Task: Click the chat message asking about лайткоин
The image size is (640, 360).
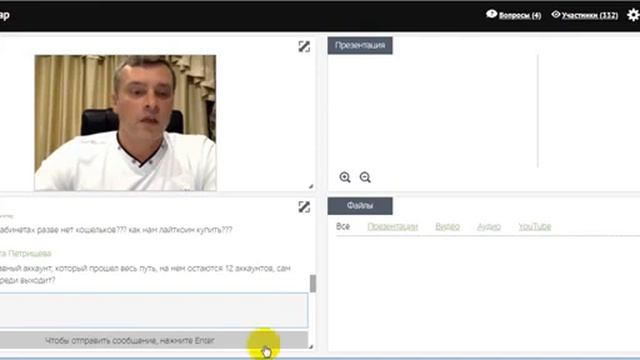Action: [x=116, y=230]
